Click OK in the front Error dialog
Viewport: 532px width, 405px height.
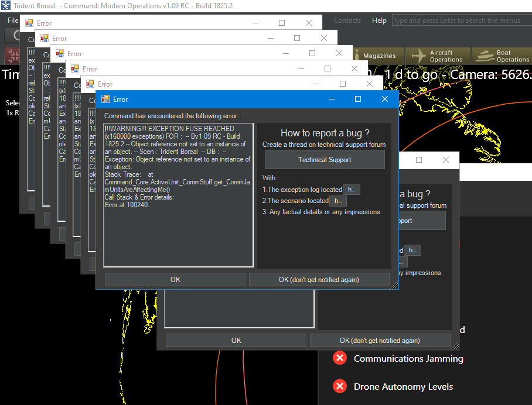pos(175,280)
